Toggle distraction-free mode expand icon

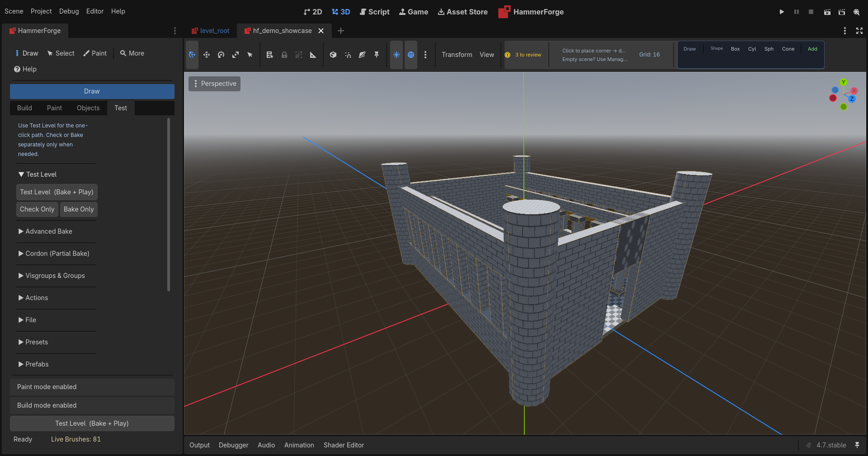coord(859,31)
